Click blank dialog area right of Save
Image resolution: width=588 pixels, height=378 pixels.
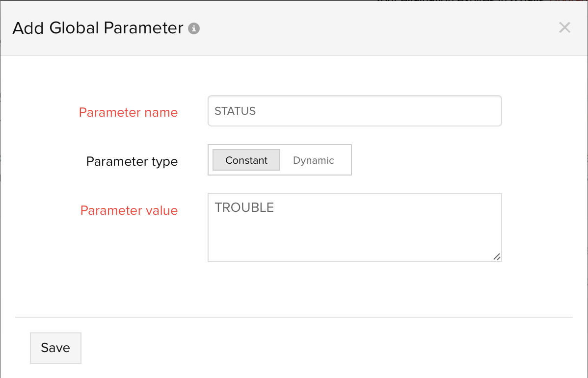click(x=319, y=348)
